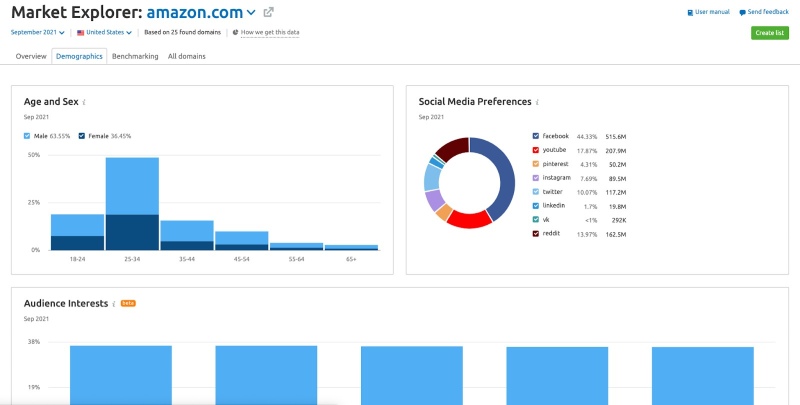Click the pie icon by How we get this data
Screen dimensions: 800x405
[236, 32]
